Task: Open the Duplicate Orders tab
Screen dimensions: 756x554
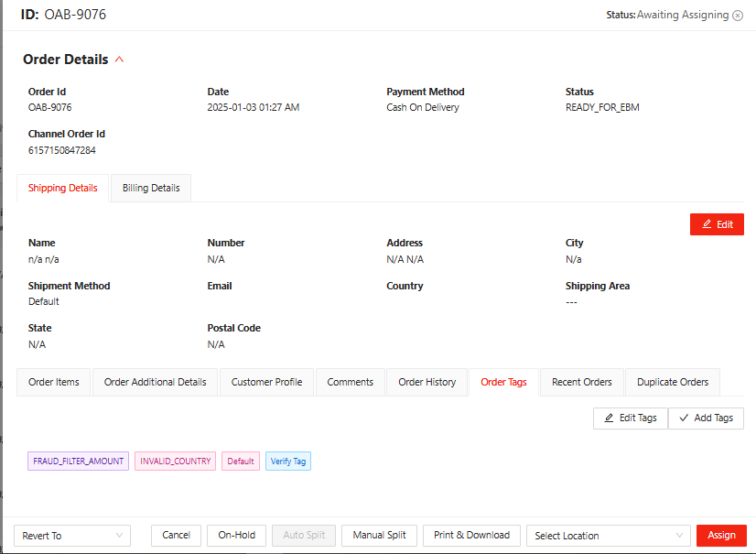Action: [673, 383]
